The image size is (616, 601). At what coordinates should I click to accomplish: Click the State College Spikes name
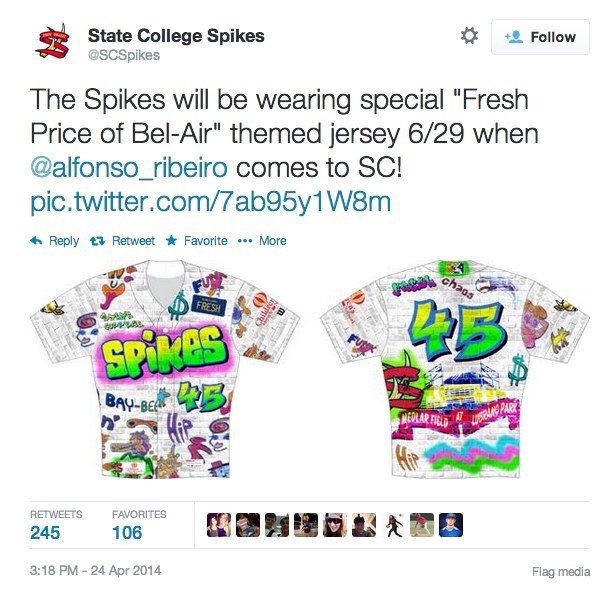tap(176, 35)
